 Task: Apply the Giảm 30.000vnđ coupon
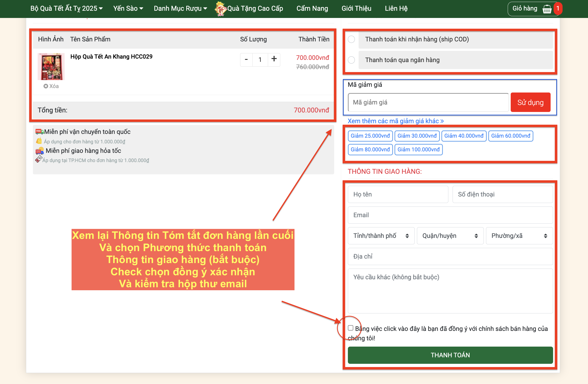(x=417, y=136)
